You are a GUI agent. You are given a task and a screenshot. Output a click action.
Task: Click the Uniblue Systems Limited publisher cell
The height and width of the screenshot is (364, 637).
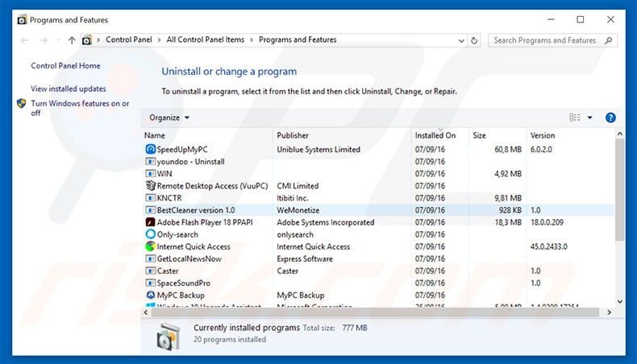(318, 149)
